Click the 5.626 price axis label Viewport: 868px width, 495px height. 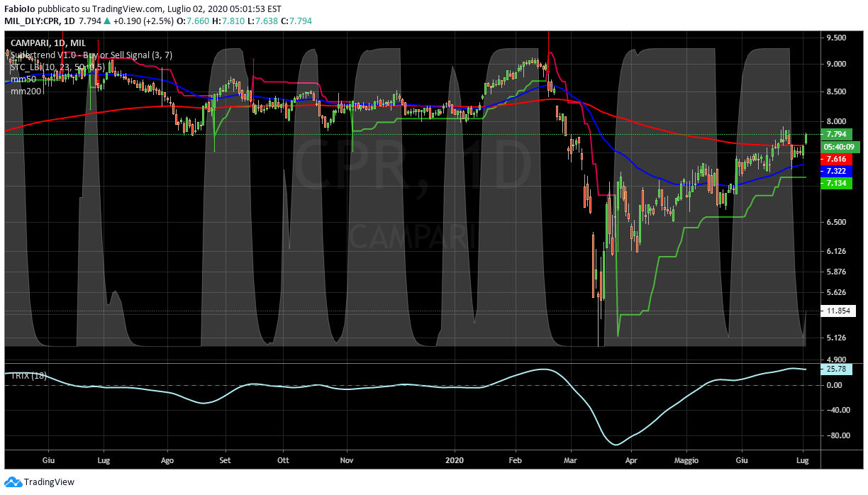click(836, 291)
